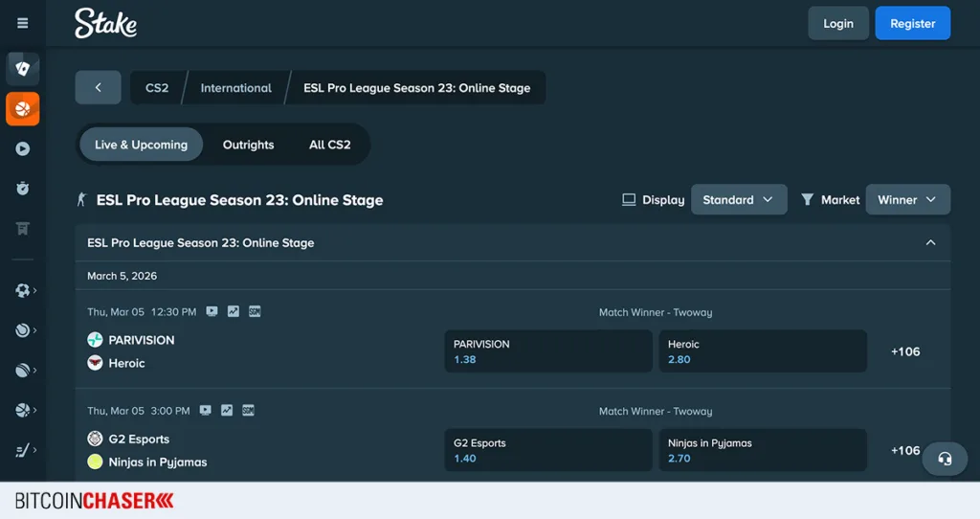Open +106 markets for PARIVISION vs Heroic
The width and height of the screenshot is (980, 519).
click(x=905, y=351)
